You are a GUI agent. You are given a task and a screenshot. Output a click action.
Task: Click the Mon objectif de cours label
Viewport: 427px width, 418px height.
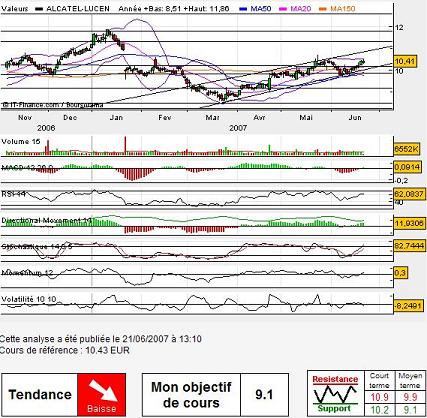click(x=191, y=395)
